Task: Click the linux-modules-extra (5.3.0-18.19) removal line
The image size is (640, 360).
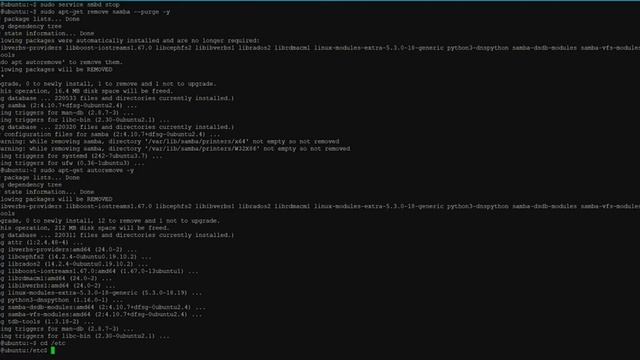Action: point(101,293)
